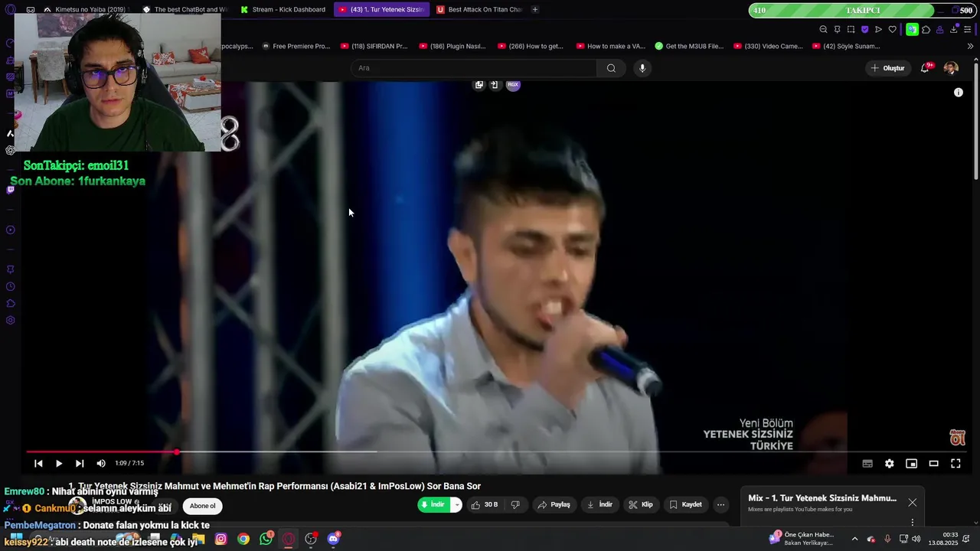Expand the bookmarks bar overflow chevron

970,46
